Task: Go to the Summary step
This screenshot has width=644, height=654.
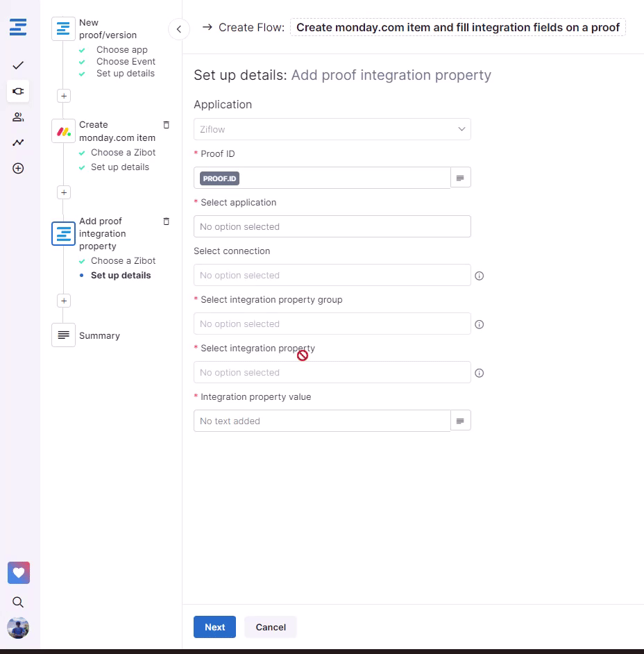Action: [x=99, y=335]
